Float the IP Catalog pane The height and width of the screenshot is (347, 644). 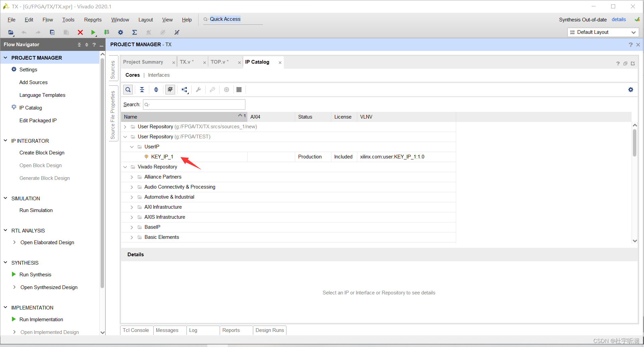[x=633, y=64]
